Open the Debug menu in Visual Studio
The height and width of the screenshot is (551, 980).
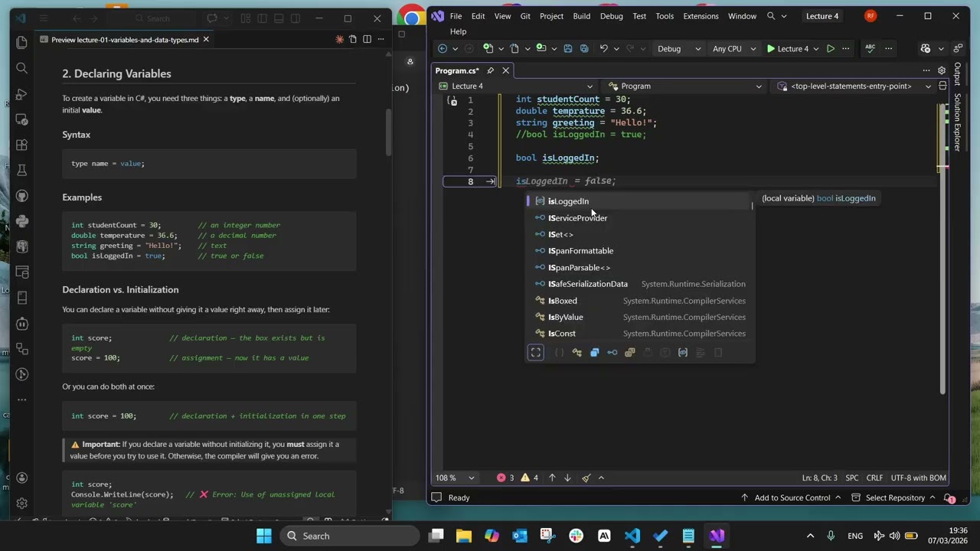point(611,16)
